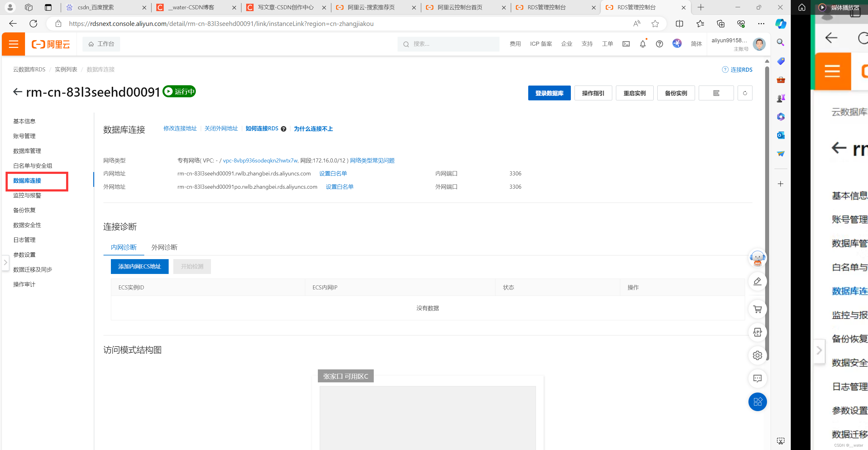Go back using the arrow beside instance name

click(x=18, y=92)
